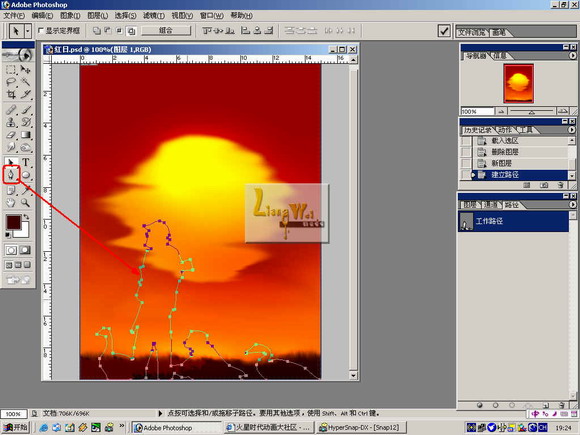Select the Lasso tool
This screenshot has width=580, height=435.
tap(11, 82)
